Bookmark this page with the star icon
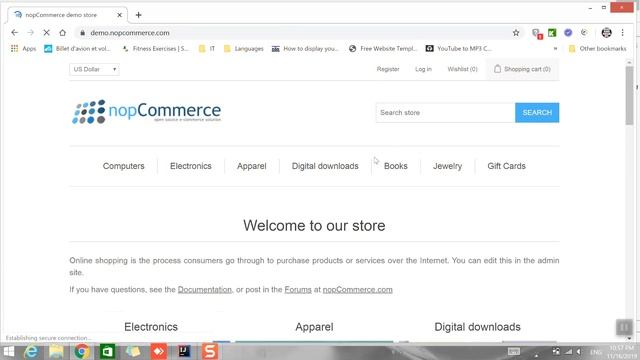This screenshot has height=360, width=640. coord(516,33)
